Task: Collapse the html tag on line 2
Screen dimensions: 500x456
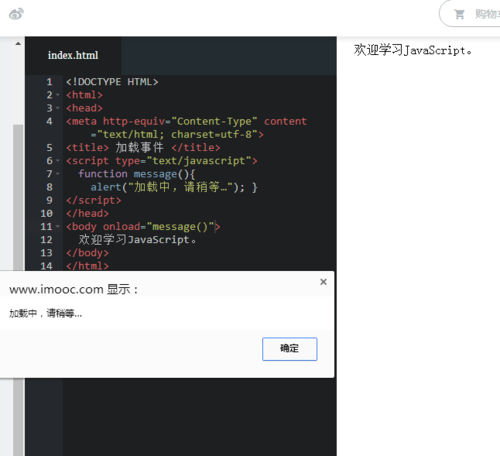Action: (58, 95)
